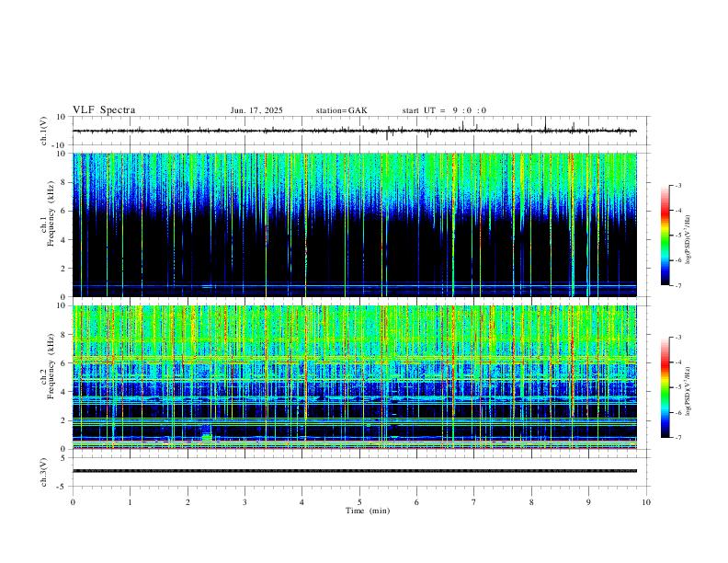
Task: Click the "start UT = 9 :0 :0" label
Action: (444, 110)
